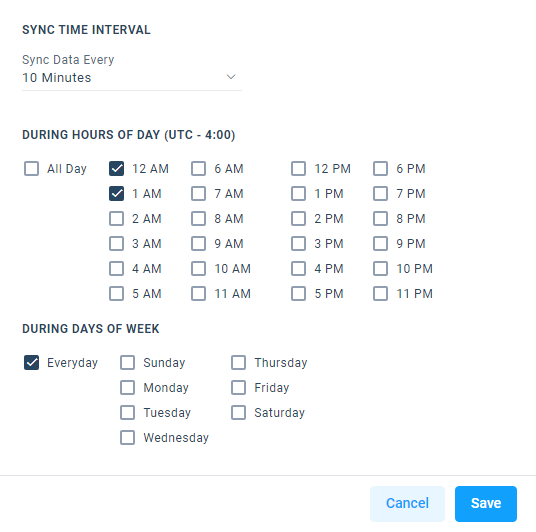Tick the Thursday checkbox

point(238,362)
